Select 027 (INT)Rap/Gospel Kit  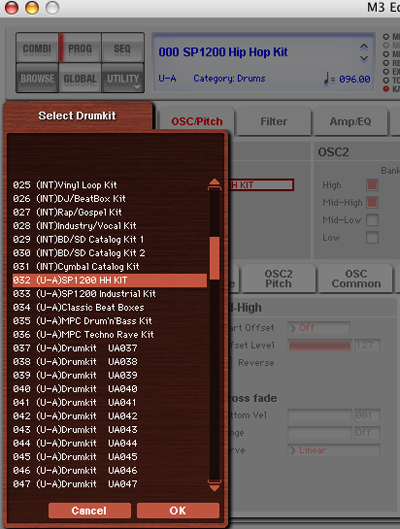110,212
